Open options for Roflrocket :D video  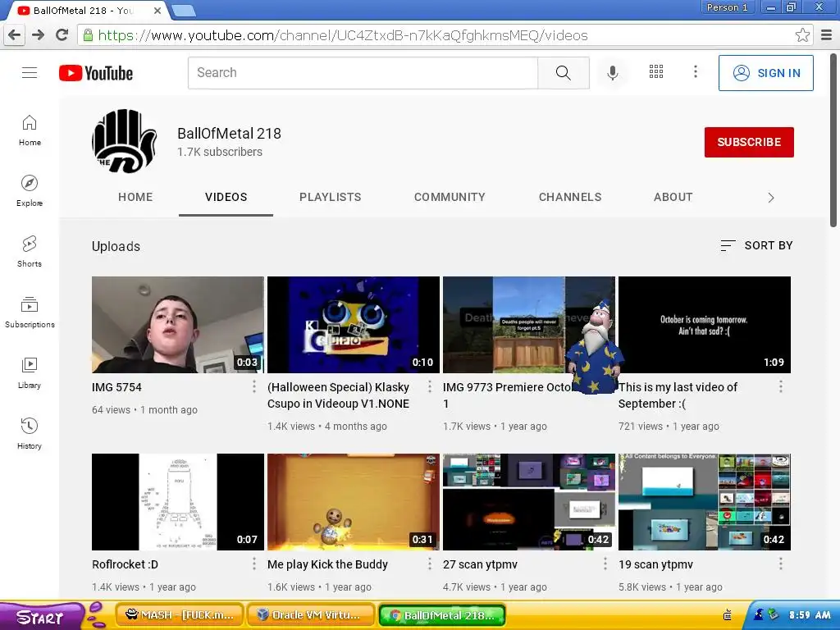coord(254,564)
